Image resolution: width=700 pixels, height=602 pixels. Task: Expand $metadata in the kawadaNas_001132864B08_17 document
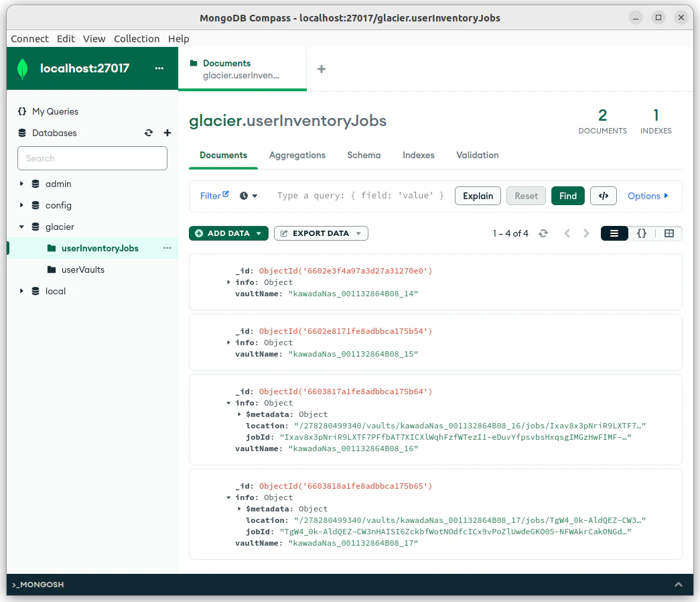(239, 509)
